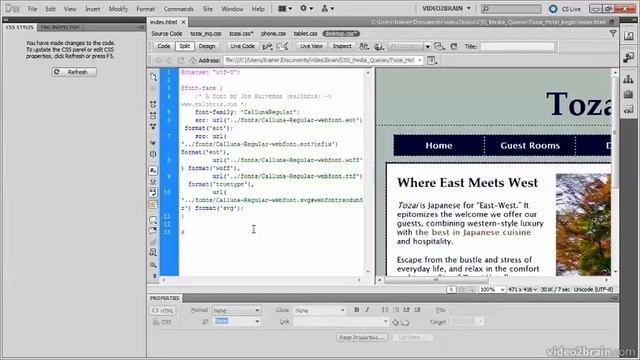Image resolution: width=640 pixels, height=360 pixels.
Task: Open the Window menu
Action: coord(232,9)
